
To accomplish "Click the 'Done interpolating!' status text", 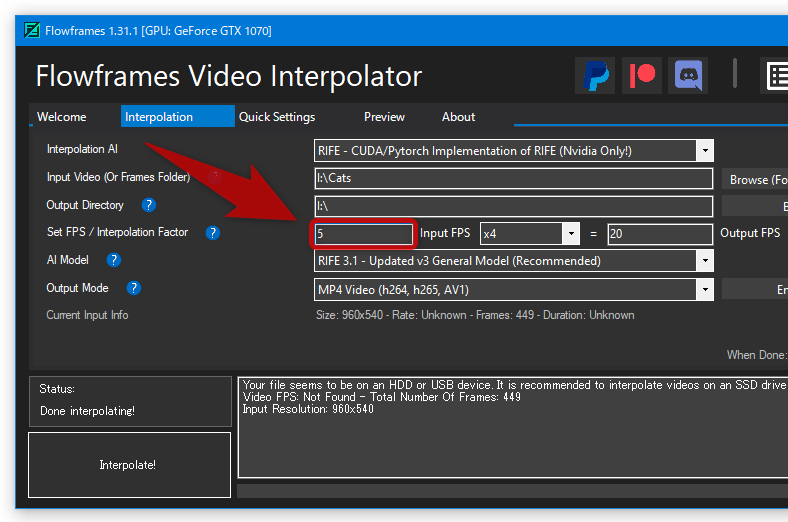I will pyautogui.click(x=87, y=411).
